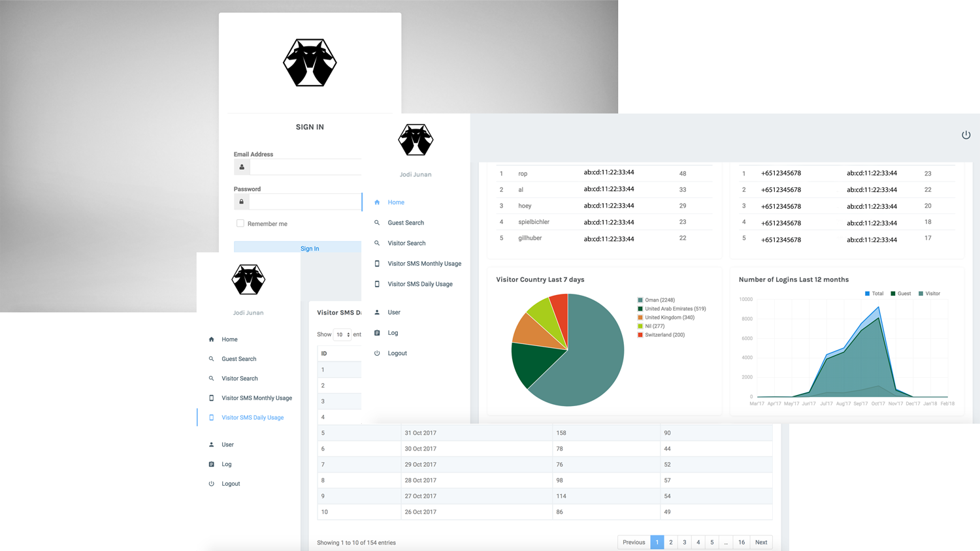The image size is (980, 551).
Task: Click the lock icon in Password field
Action: [242, 202]
